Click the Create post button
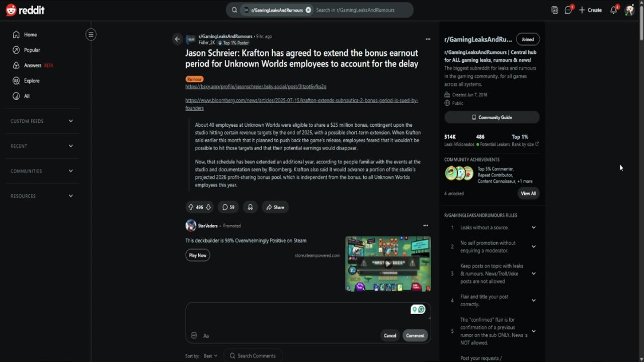644x362 pixels. coord(590,10)
